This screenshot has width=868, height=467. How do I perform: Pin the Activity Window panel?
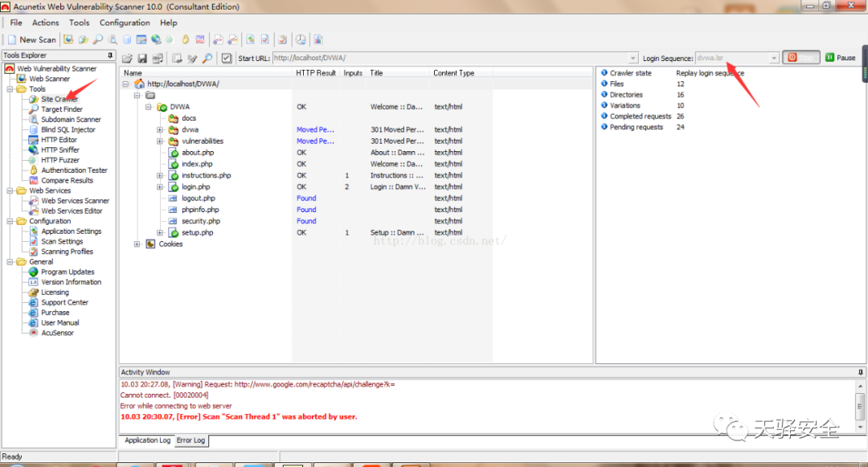860,372
